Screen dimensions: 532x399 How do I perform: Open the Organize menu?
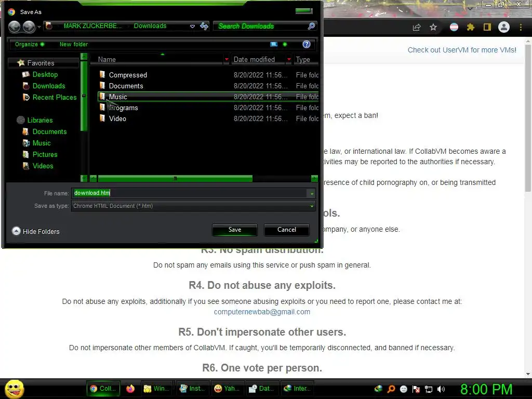[30, 44]
